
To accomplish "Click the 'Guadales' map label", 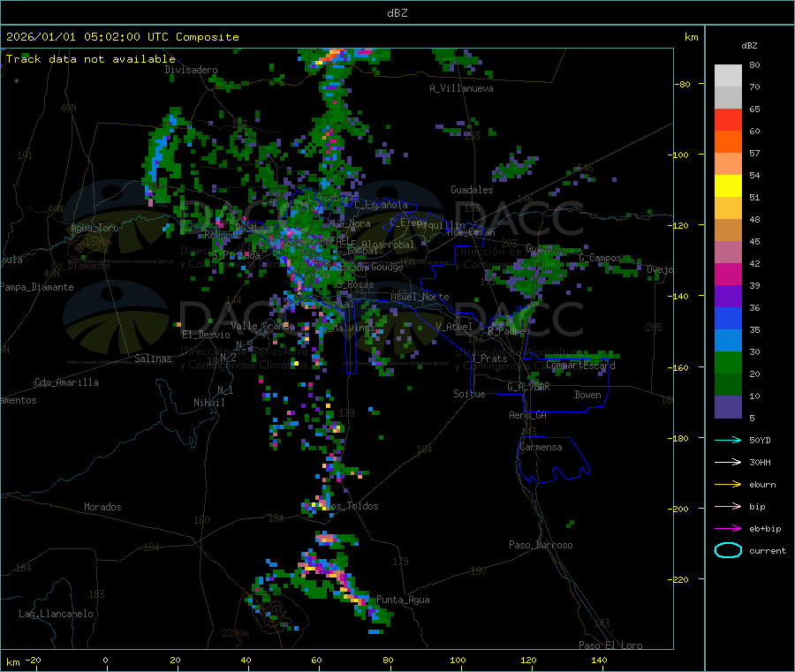I will point(472,190).
